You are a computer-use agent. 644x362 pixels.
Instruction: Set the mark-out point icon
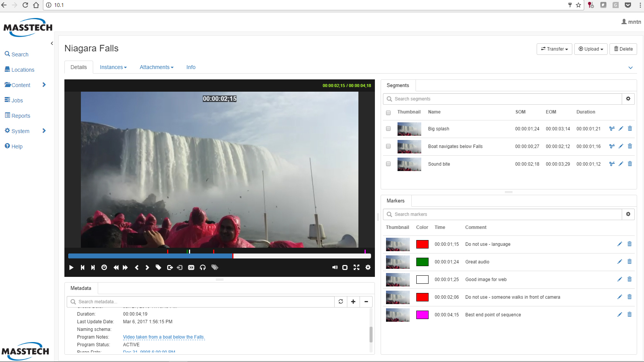point(180,267)
